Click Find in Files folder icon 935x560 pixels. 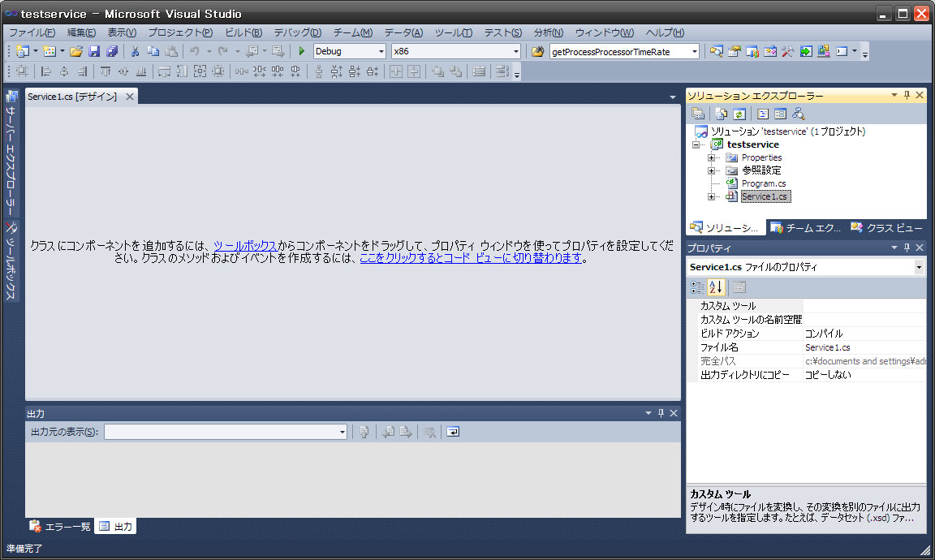click(x=537, y=51)
